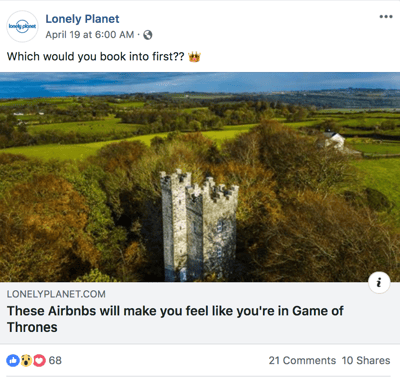This screenshot has width=400, height=378.
Task: Open the three-dot post options menu
Action: [x=386, y=17]
